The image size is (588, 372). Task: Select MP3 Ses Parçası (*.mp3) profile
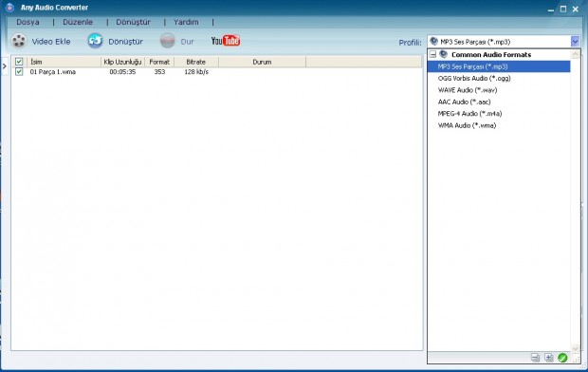[499, 66]
